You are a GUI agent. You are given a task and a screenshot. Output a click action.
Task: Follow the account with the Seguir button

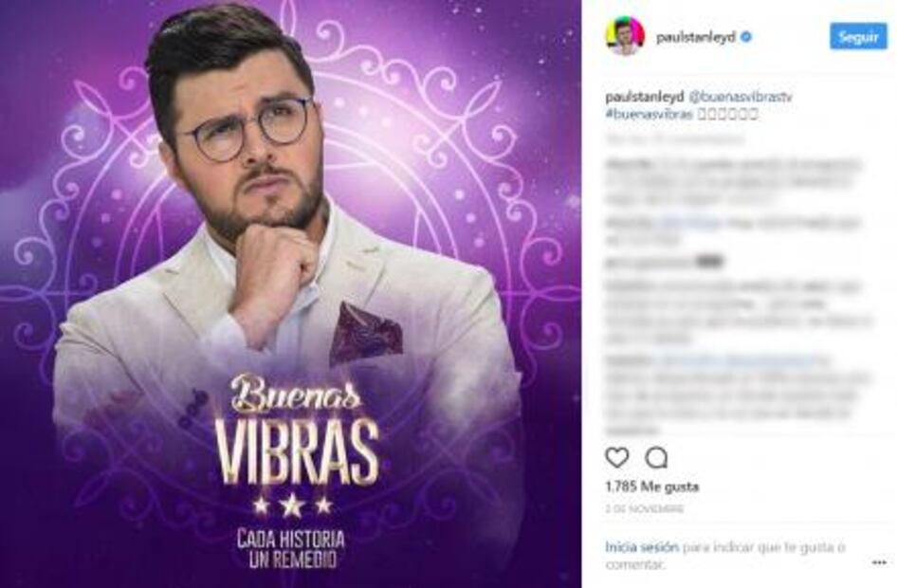click(858, 37)
